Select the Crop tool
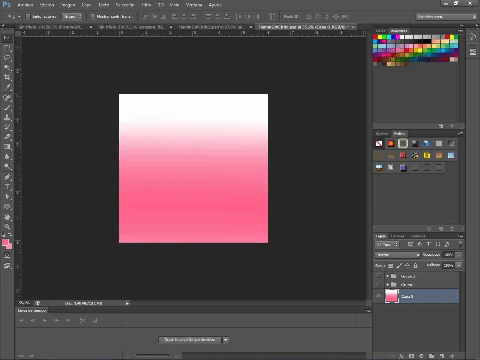Image resolution: width=480 pixels, height=360 pixels. [7, 77]
